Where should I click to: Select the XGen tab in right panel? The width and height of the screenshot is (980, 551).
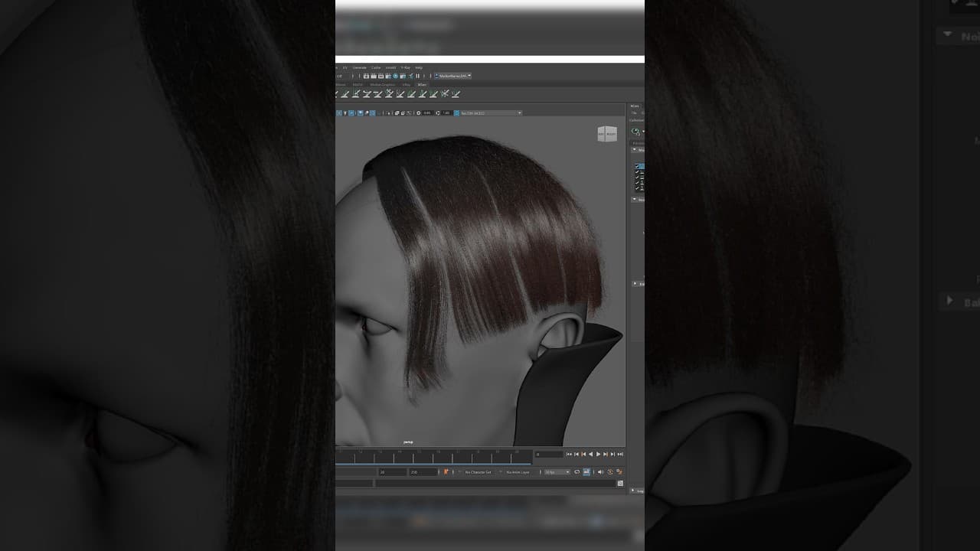click(x=635, y=106)
